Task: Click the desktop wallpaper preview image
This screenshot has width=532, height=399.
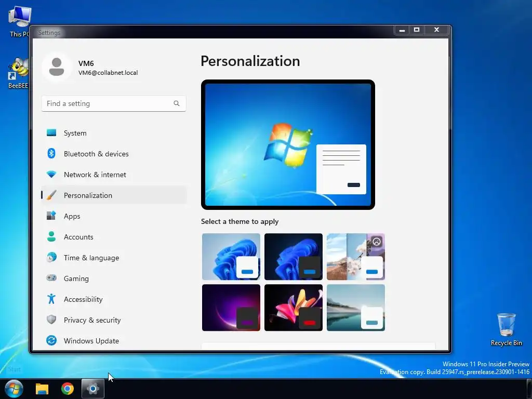Action: tap(288, 144)
